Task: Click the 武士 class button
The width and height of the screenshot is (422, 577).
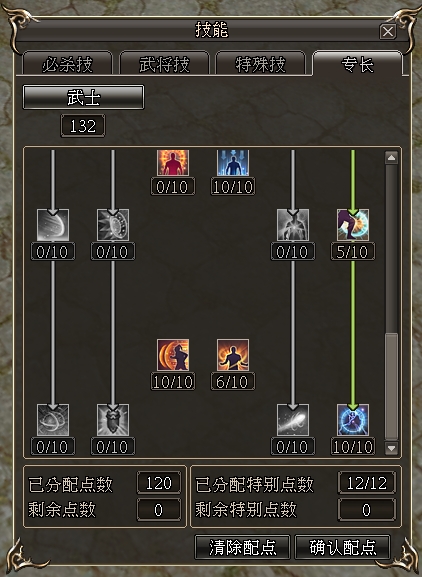Action: tap(84, 98)
